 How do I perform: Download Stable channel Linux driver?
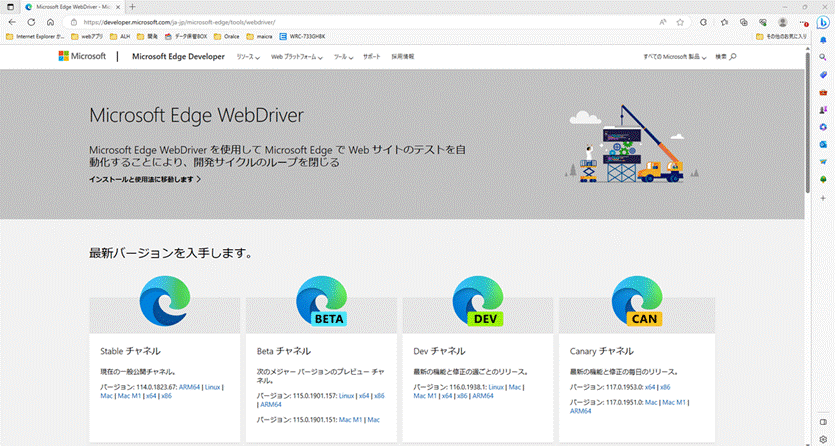tap(212, 387)
